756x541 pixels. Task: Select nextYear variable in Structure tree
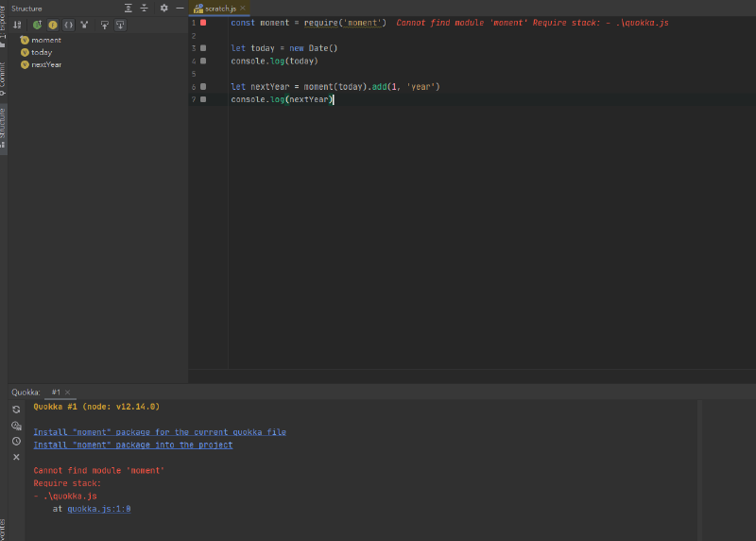[x=46, y=64]
